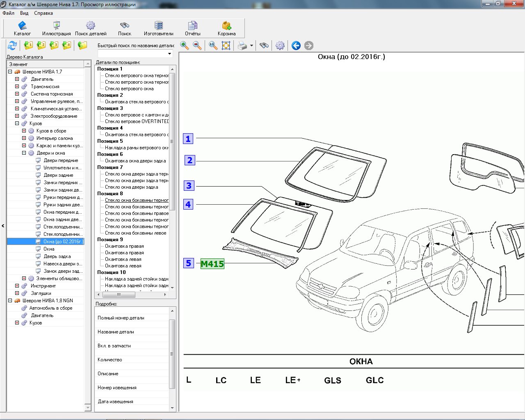525x420 pixels.
Task: Open the print options dropdown arrow
Action: pos(251,46)
